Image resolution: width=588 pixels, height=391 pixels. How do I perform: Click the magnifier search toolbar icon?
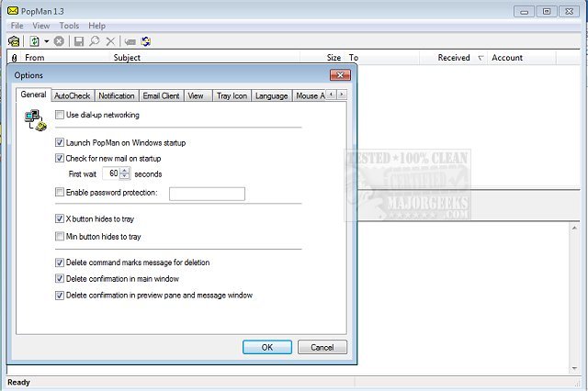(95, 41)
